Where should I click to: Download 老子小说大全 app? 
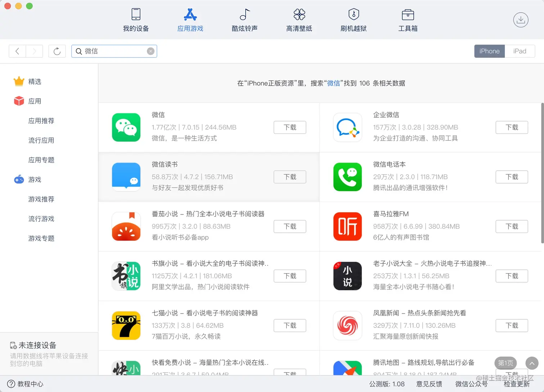512,276
